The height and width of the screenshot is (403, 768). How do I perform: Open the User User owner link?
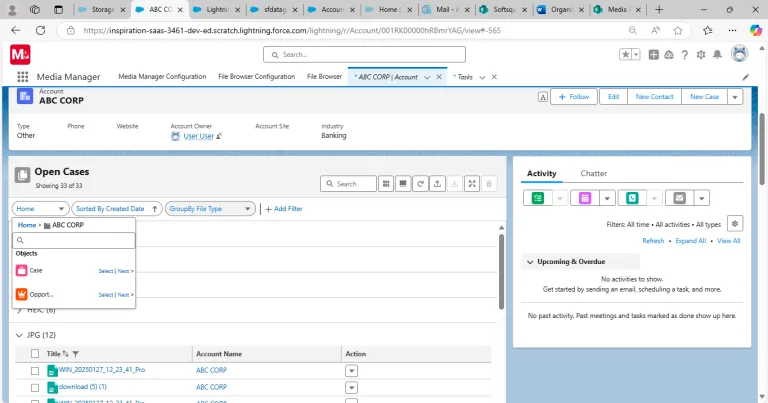[x=198, y=136]
